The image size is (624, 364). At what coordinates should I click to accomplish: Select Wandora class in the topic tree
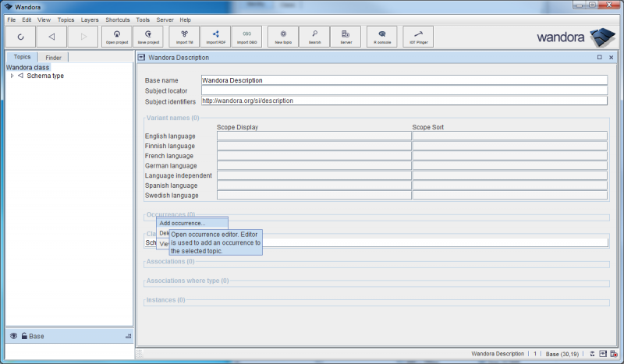(x=28, y=68)
